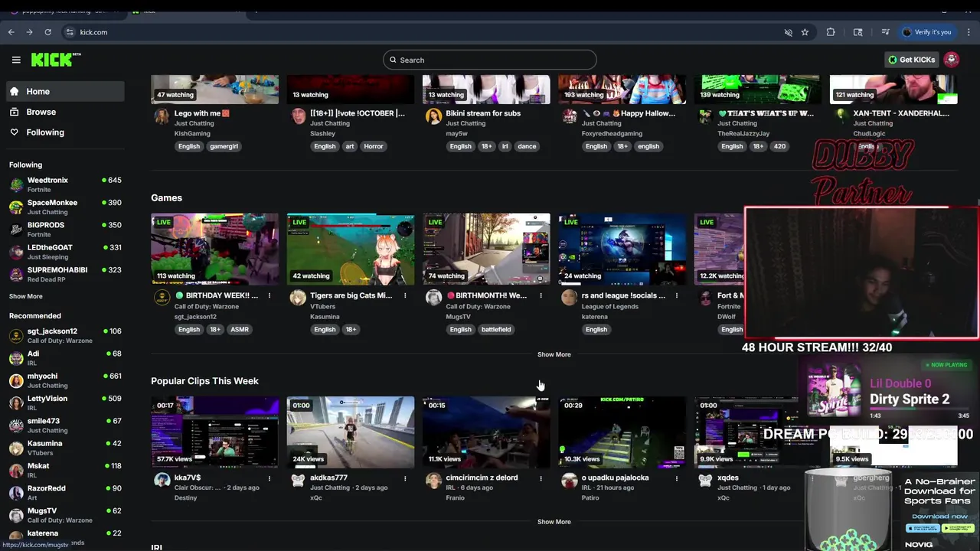Click LettyVision avatar in Recommended list
The image size is (980, 551).
click(16, 403)
